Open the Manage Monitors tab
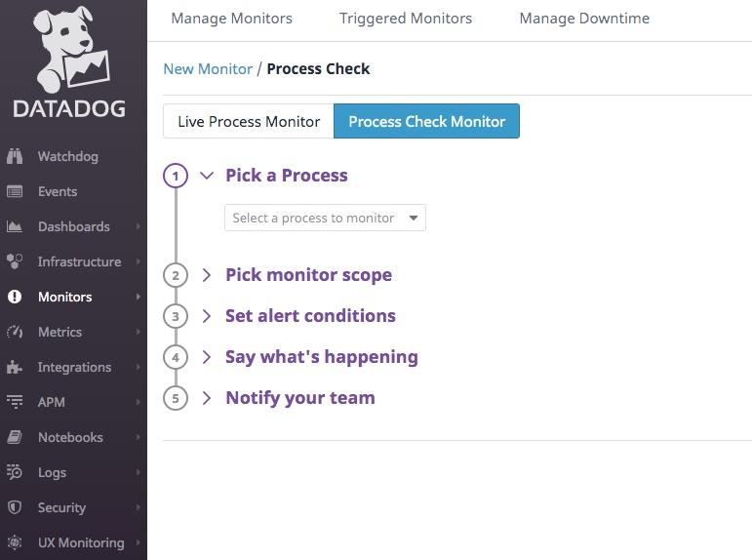752x560 pixels. [x=231, y=19]
